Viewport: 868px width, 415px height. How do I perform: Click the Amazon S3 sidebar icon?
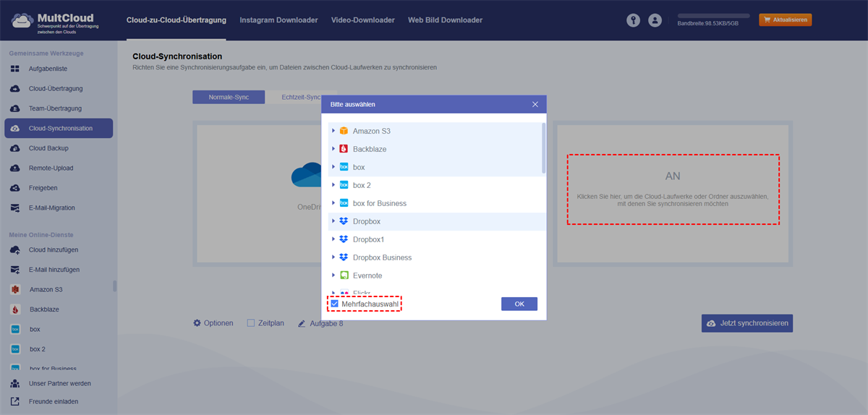click(x=14, y=289)
